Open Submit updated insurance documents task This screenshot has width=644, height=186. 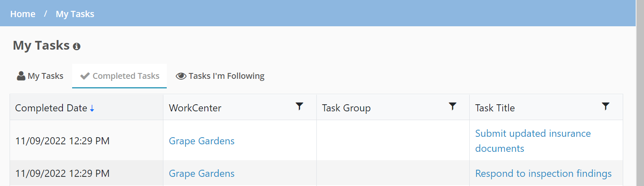[533, 141]
